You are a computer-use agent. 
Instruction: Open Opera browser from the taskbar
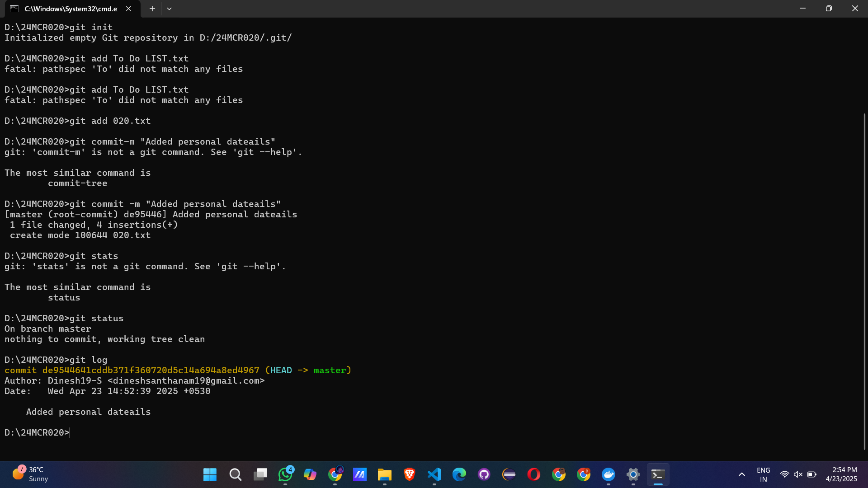pos(534,474)
